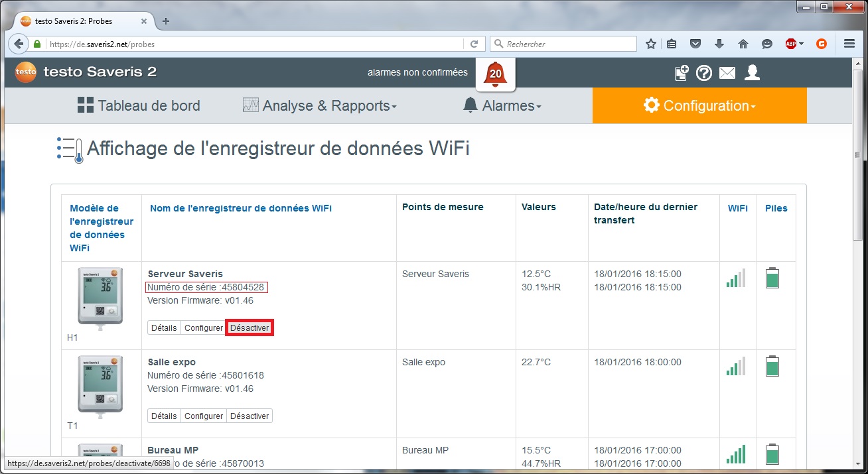Click WiFi signal icon for Serveur Saveris
868x474 pixels.
(x=736, y=278)
